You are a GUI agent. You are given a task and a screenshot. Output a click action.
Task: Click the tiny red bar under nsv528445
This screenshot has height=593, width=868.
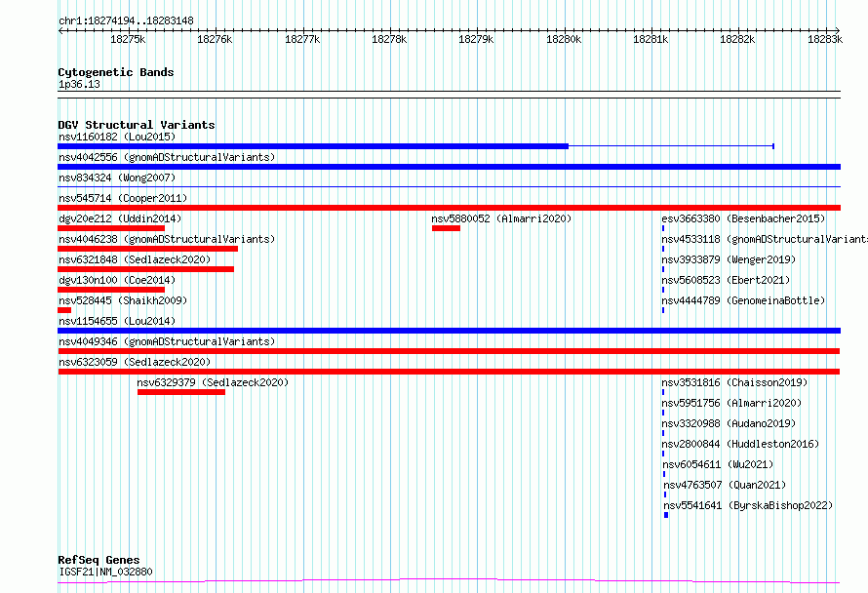(64, 310)
